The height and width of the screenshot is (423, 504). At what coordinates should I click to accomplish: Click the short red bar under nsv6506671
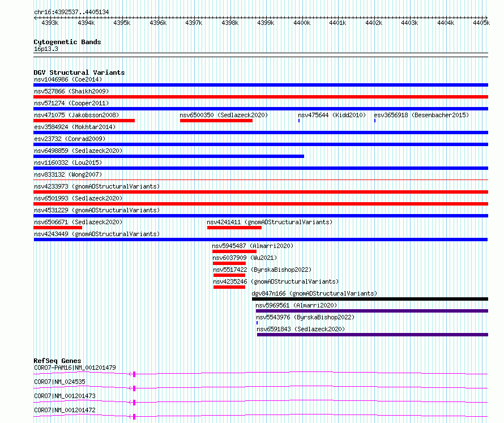tap(58, 228)
